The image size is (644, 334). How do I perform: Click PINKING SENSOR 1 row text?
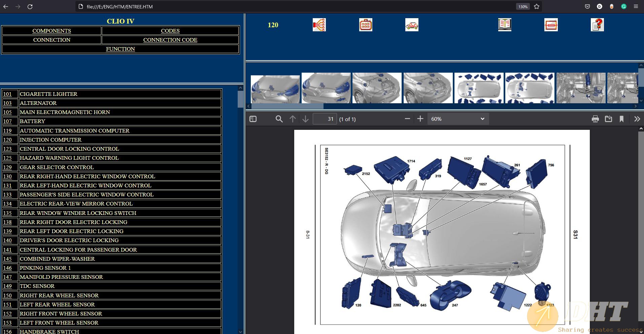click(45, 268)
